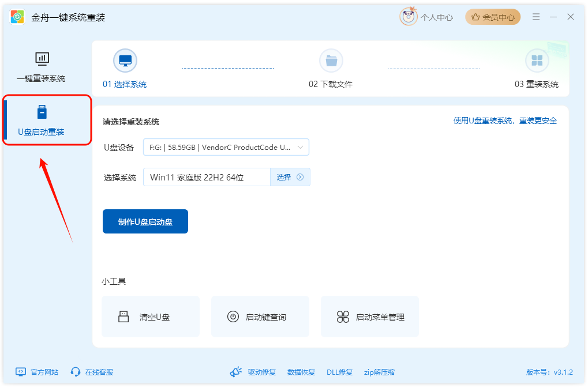The height and width of the screenshot is (388, 588).
Task: Click the step 02 folder icon
Action: (x=331, y=61)
